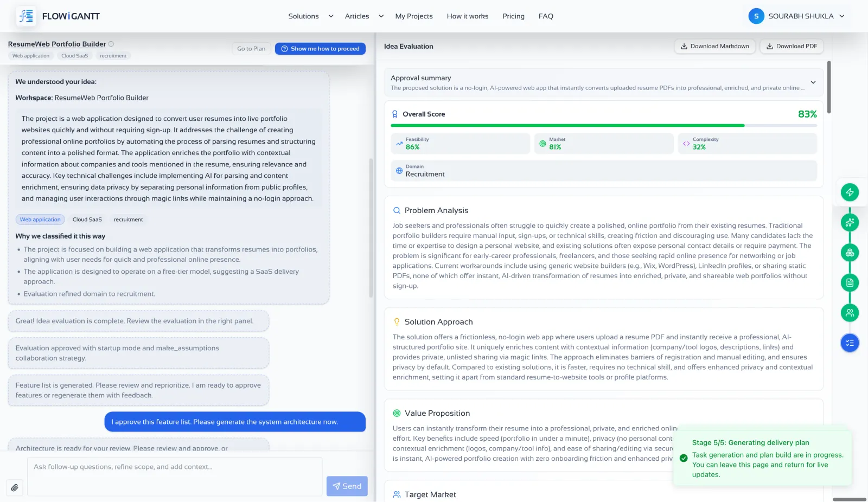Click the FlowiGantt logo icon
This screenshot has height=502, width=868.
tap(26, 16)
